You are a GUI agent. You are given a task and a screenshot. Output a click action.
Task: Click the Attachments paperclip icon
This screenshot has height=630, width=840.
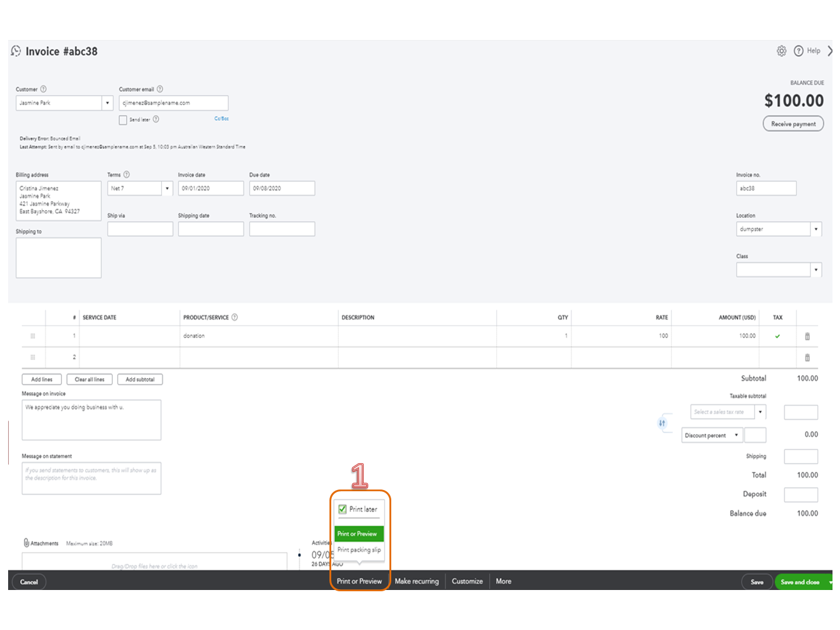click(x=26, y=543)
